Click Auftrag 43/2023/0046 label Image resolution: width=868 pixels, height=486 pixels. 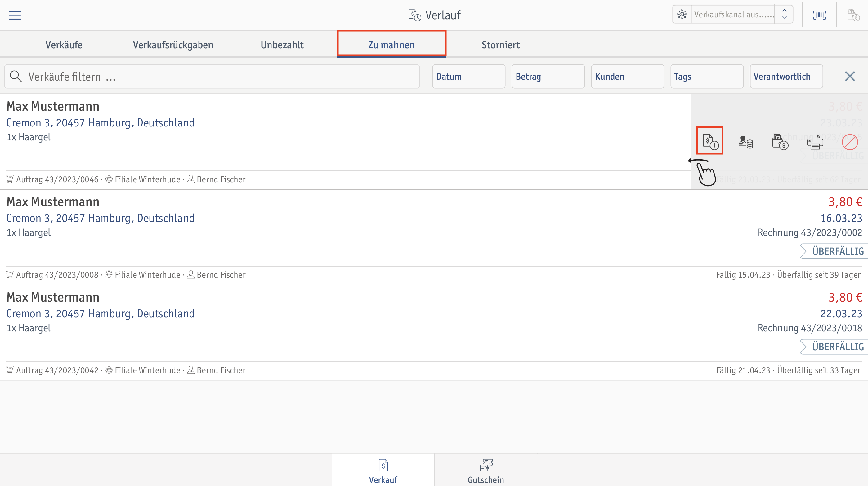click(x=57, y=179)
